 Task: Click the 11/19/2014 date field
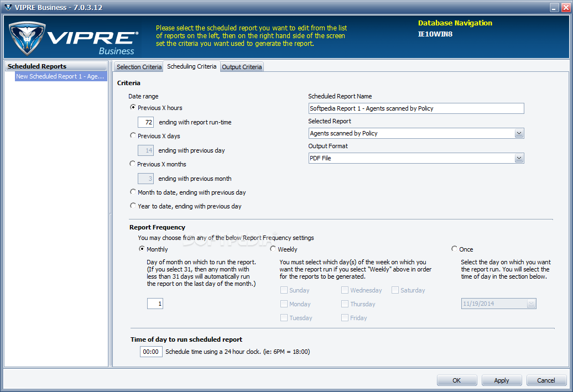coord(498,304)
